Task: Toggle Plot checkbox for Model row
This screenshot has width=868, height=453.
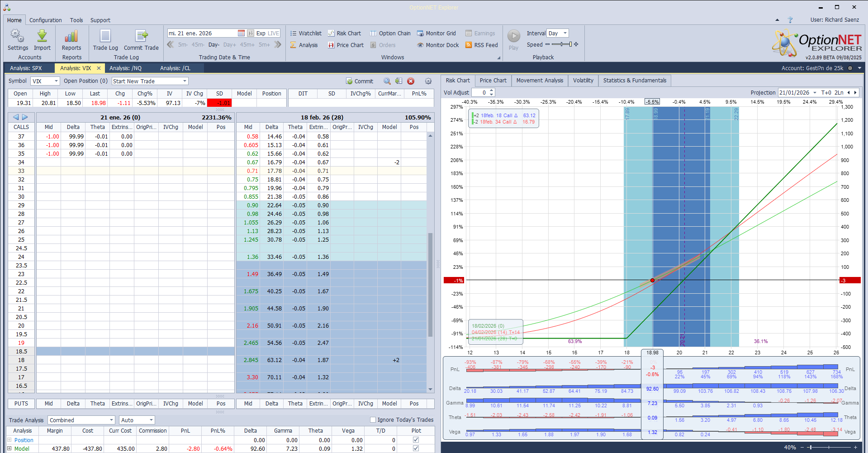Action: click(x=416, y=448)
